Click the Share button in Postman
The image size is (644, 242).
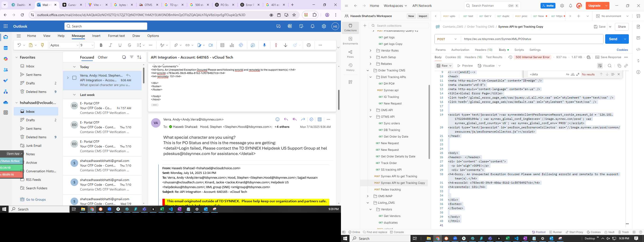(x=622, y=27)
